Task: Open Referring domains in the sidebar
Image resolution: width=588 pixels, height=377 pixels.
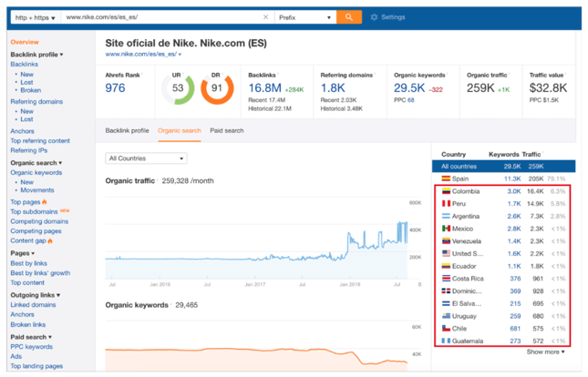Action: (36, 102)
